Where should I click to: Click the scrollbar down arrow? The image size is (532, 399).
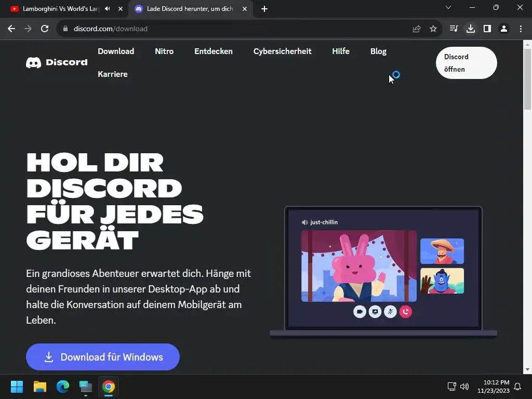point(528,369)
